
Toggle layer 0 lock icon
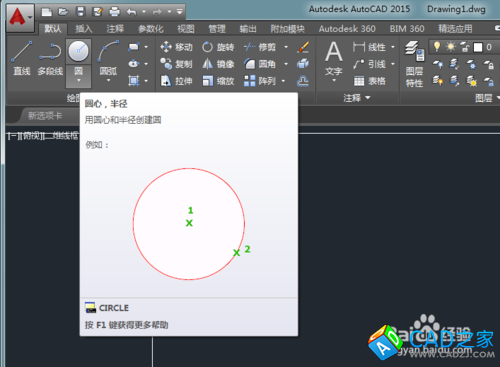[465, 47]
